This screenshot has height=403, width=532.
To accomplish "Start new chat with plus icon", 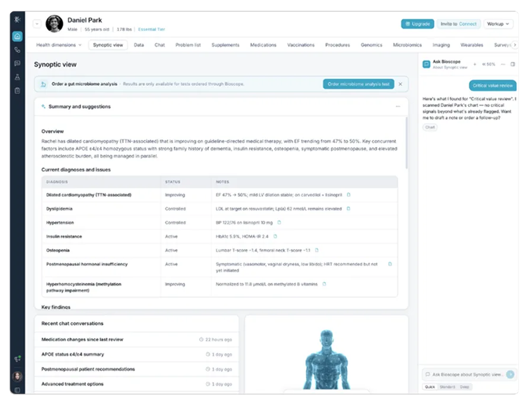I will [475, 64].
